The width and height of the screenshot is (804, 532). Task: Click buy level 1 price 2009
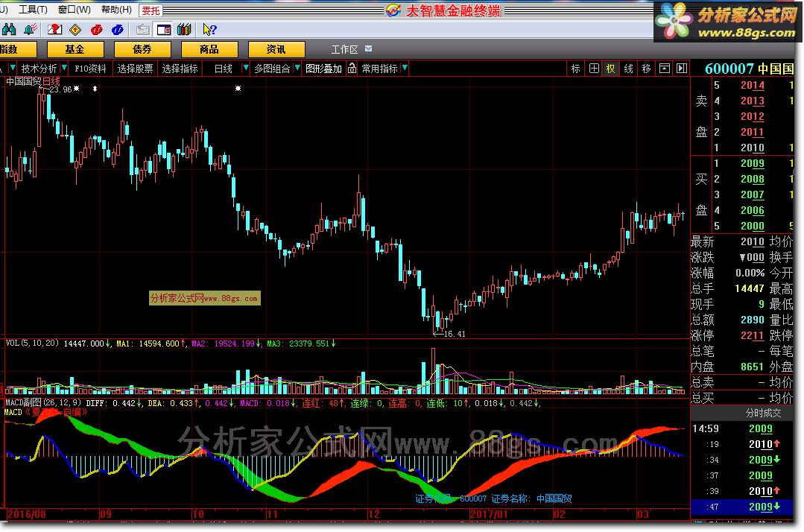pyautogui.click(x=752, y=163)
